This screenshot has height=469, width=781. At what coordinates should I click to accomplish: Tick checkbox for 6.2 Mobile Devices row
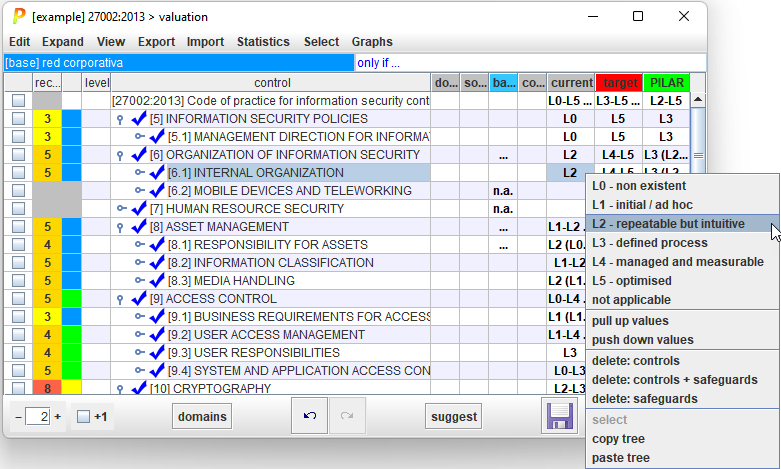point(18,190)
